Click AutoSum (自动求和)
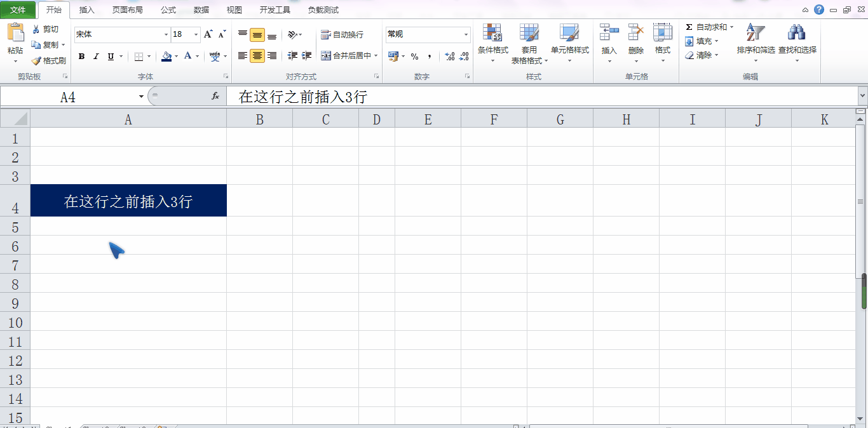 (709, 27)
